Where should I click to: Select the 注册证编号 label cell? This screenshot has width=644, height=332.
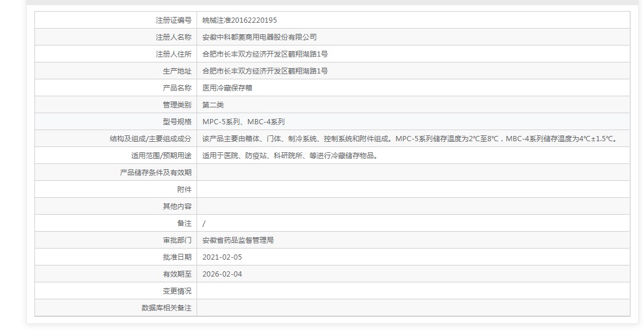[x=173, y=20]
